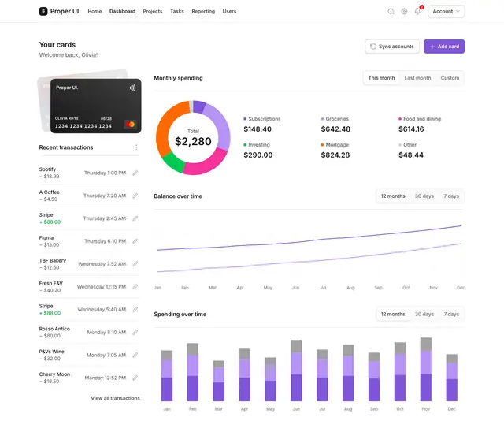504x447 pixels.
Task: Select 30 days for Balance over time
Action: tap(424, 196)
